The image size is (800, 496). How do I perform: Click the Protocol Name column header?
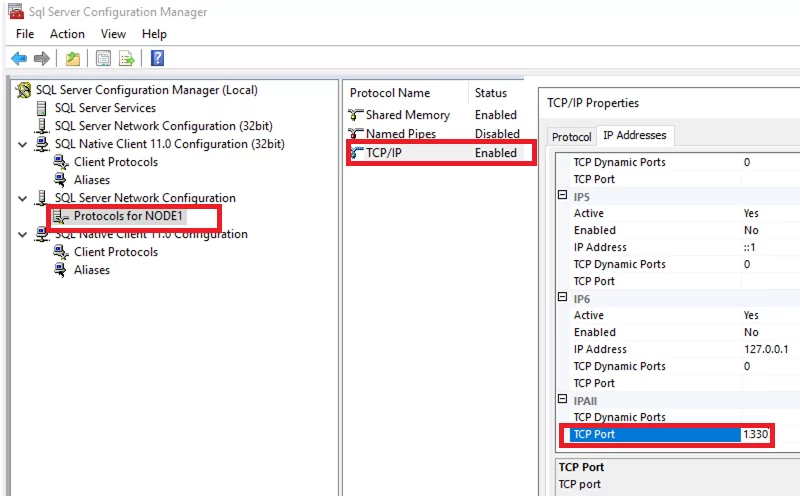coord(390,93)
